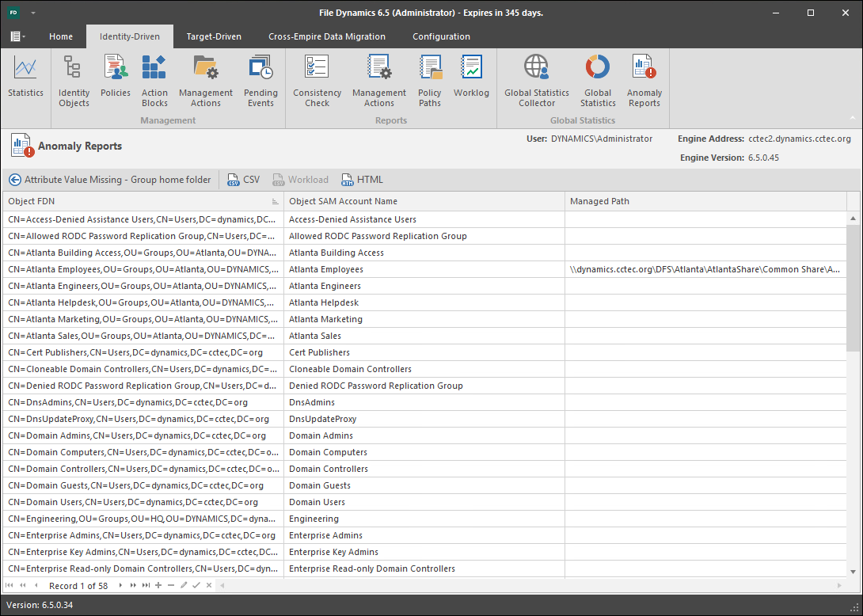
Task: Go back via Attribute Value Missing arrow
Action: click(x=14, y=180)
